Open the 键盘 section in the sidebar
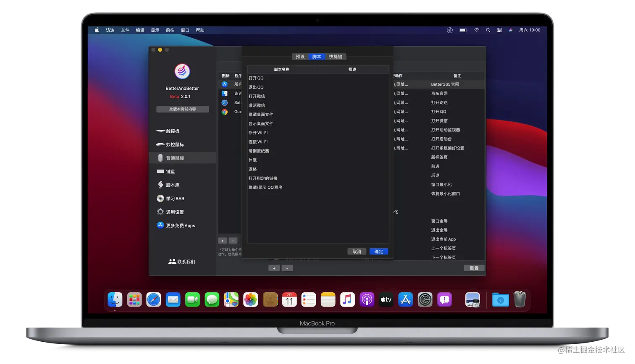Viewport: 635px width, 364px height. coord(182,171)
